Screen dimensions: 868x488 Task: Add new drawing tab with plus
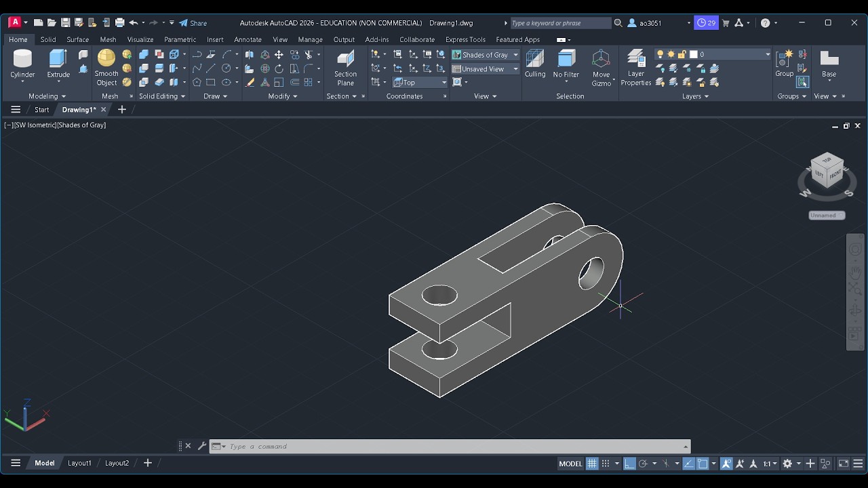click(x=122, y=109)
